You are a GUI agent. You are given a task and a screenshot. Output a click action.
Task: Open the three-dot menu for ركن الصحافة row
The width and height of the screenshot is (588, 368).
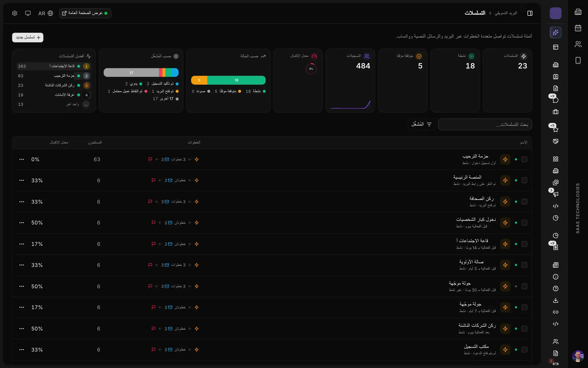22,202
